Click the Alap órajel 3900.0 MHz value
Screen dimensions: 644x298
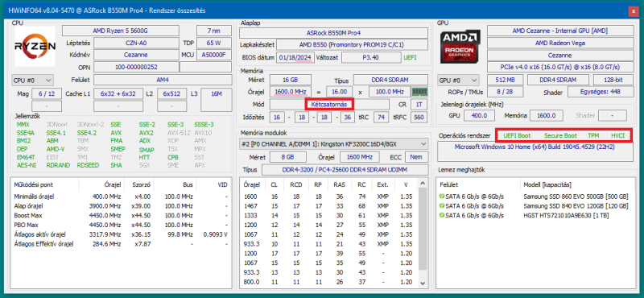(105, 206)
